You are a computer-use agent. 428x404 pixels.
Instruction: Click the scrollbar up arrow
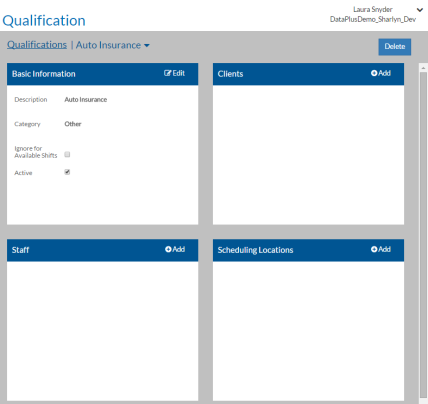pos(423,68)
